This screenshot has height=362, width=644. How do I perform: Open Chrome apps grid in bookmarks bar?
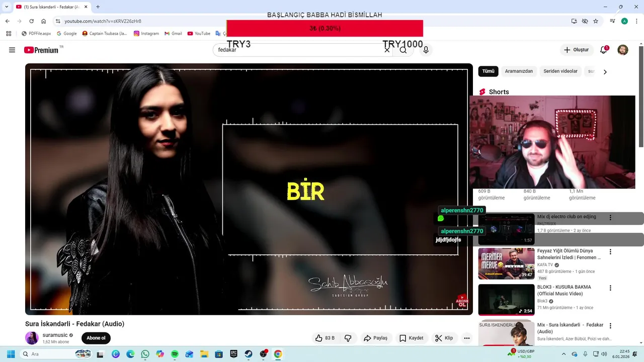coord(9,34)
